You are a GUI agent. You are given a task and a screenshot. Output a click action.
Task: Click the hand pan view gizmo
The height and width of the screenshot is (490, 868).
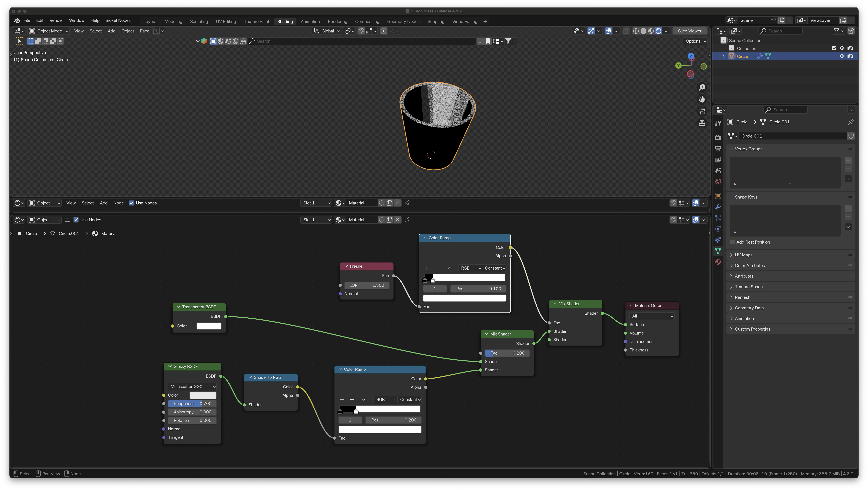(x=702, y=100)
